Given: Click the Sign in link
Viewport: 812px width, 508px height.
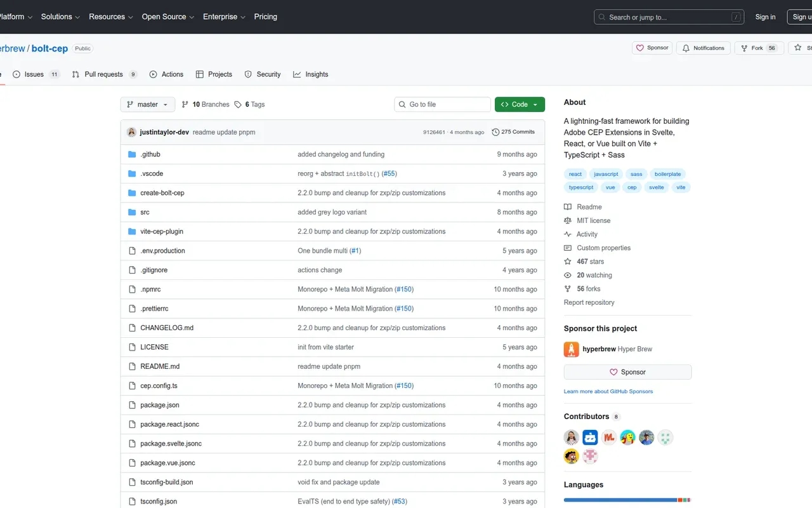Looking at the screenshot, I should tap(765, 17).
